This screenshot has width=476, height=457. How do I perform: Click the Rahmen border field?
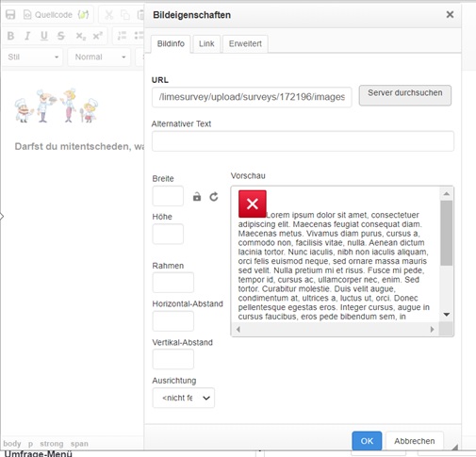(173, 283)
